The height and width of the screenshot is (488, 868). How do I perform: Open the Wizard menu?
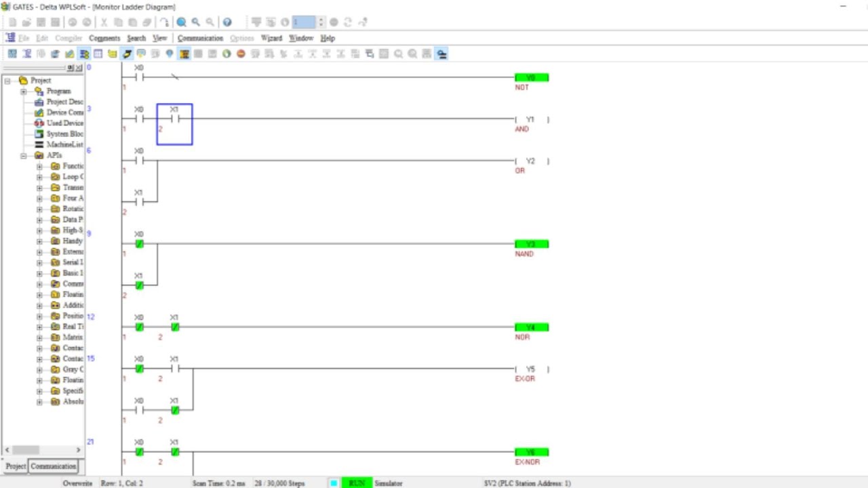coord(271,38)
